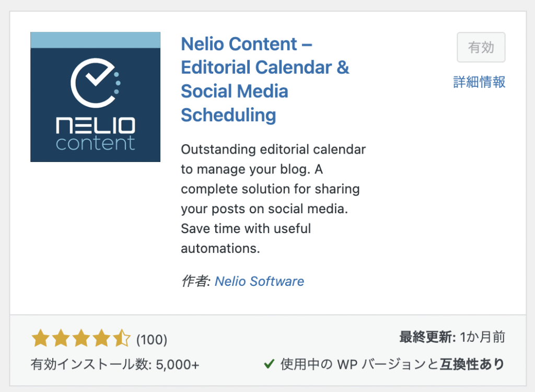Screen dimensions: 535x392
Task: Click the (100) ratings count
Action: tap(152, 340)
